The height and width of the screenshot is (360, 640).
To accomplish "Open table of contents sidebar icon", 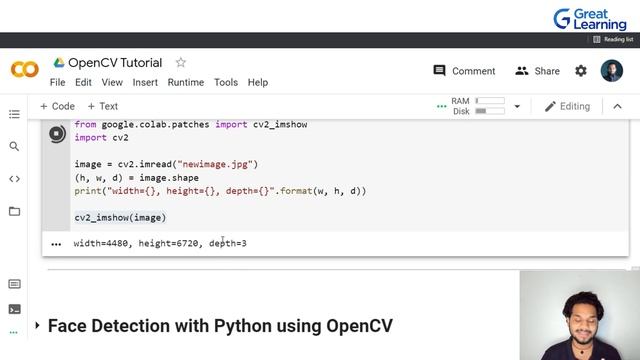I will [14, 114].
